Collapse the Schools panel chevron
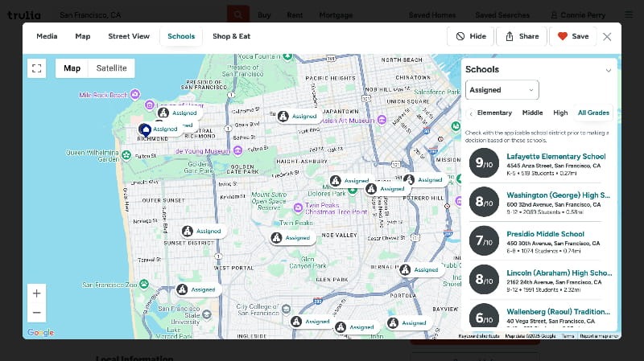Image resolution: width=644 pixels, height=361 pixels. coord(608,70)
